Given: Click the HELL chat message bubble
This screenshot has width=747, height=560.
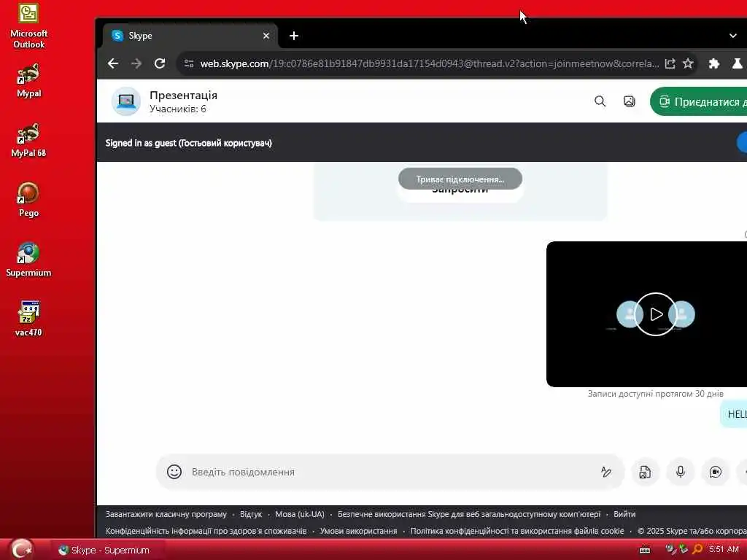Looking at the screenshot, I should point(734,414).
